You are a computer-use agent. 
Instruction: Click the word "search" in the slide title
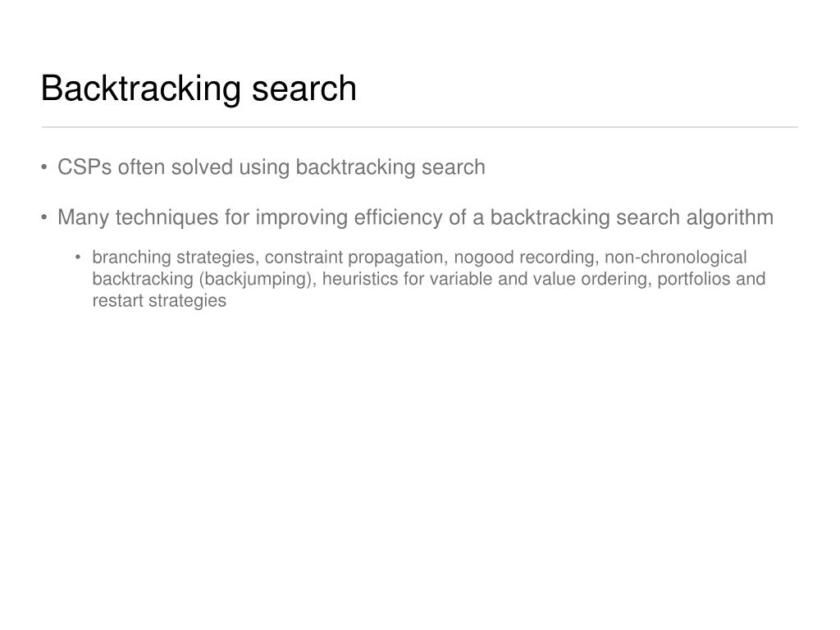point(304,89)
